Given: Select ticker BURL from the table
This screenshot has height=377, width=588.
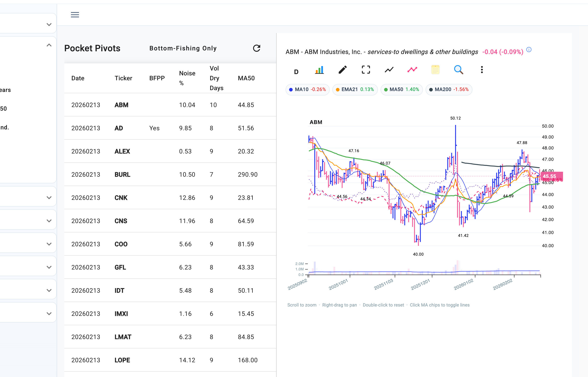Looking at the screenshot, I should click(x=122, y=174).
